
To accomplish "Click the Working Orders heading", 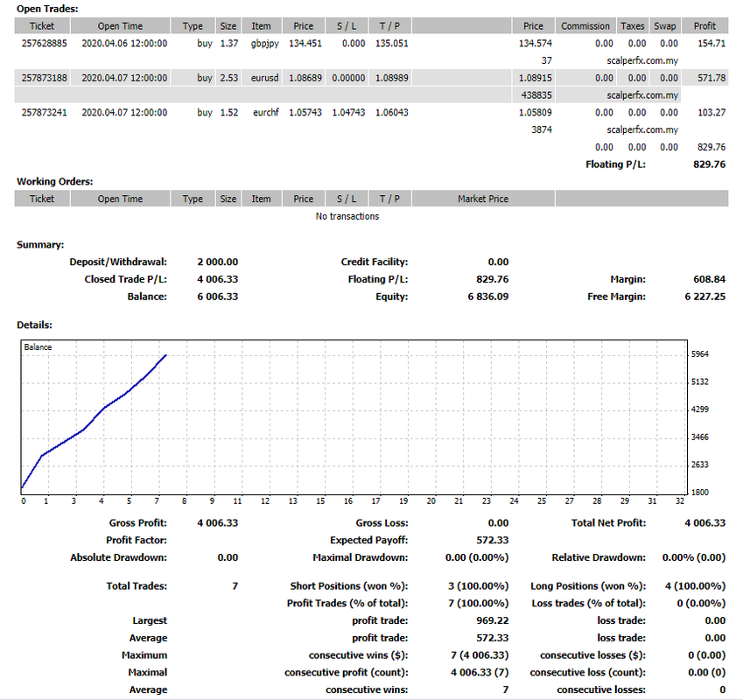I will [x=54, y=181].
